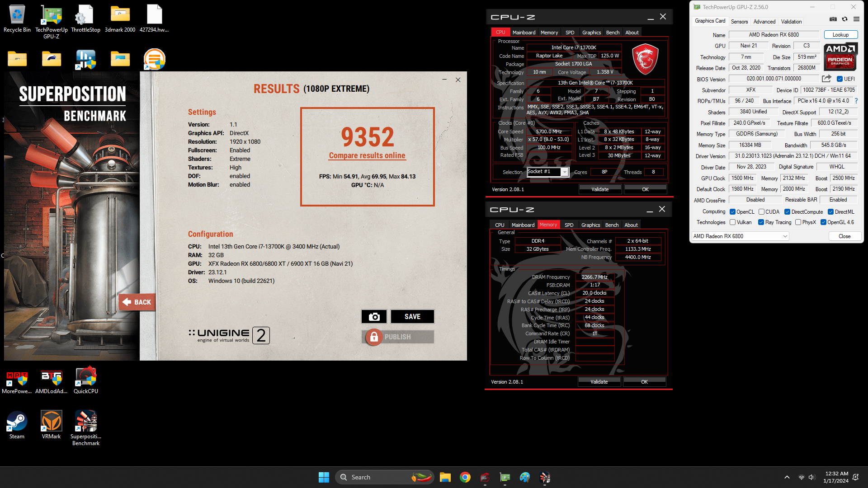Open Graphics tab in bottom CPU-Z window
This screenshot has width=868, height=488.
click(590, 225)
